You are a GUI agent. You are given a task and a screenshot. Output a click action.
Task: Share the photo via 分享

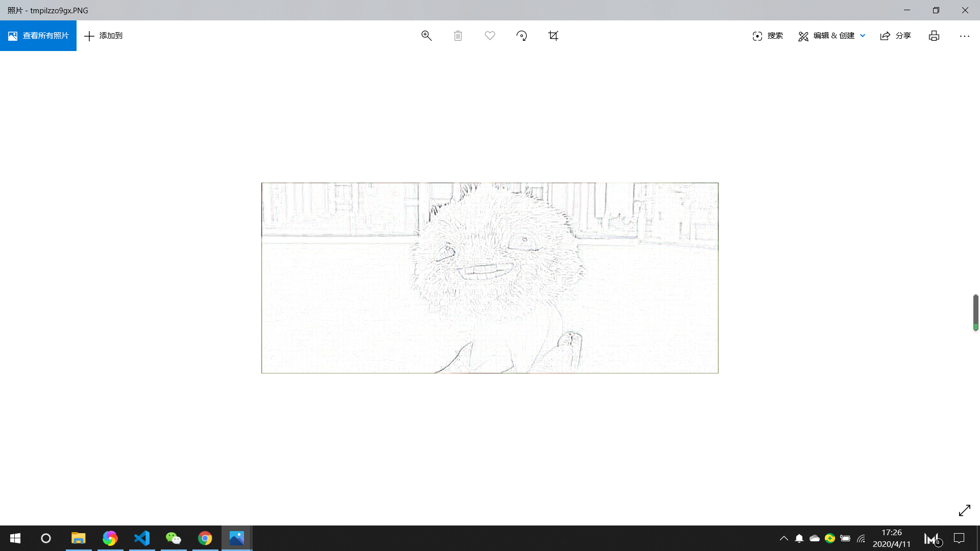point(896,36)
